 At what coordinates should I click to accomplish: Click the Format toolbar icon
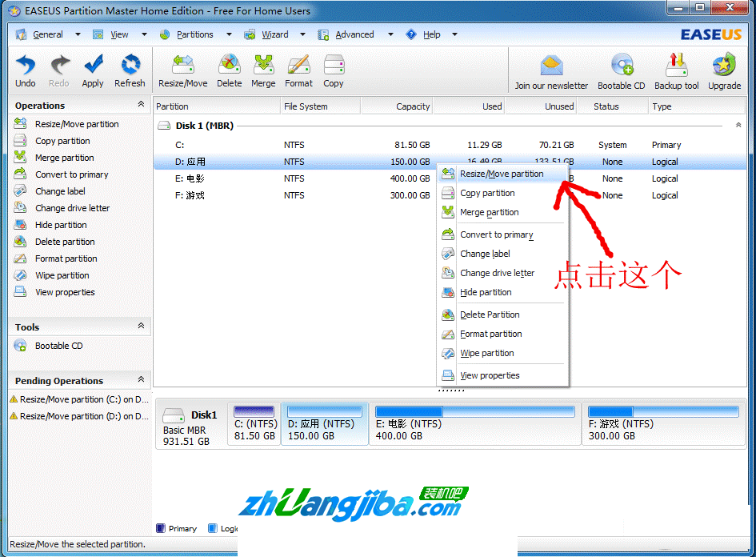(298, 70)
